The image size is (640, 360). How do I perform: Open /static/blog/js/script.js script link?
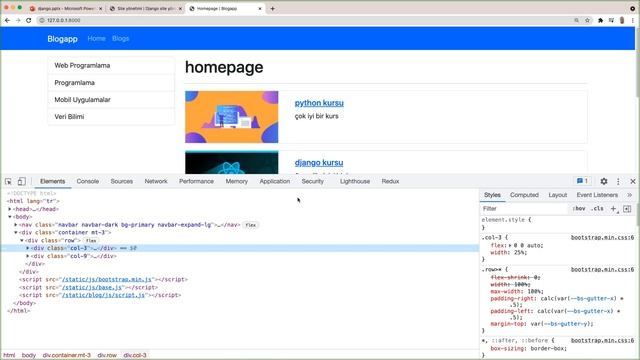click(104, 295)
